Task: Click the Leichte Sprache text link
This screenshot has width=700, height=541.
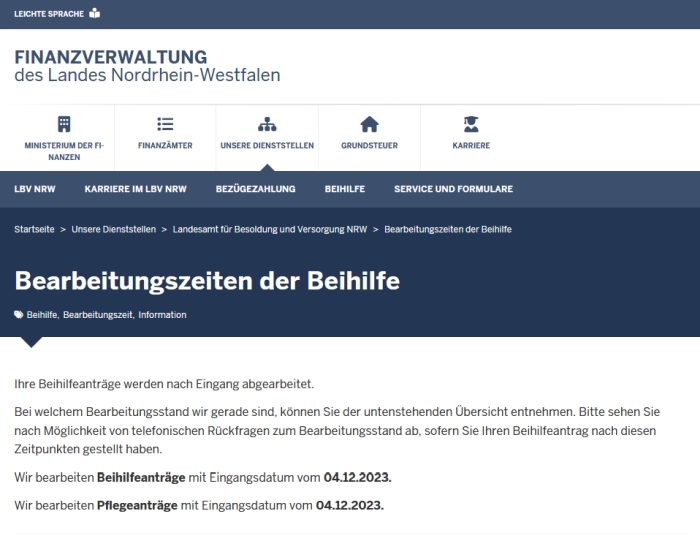Action: coord(49,14)
